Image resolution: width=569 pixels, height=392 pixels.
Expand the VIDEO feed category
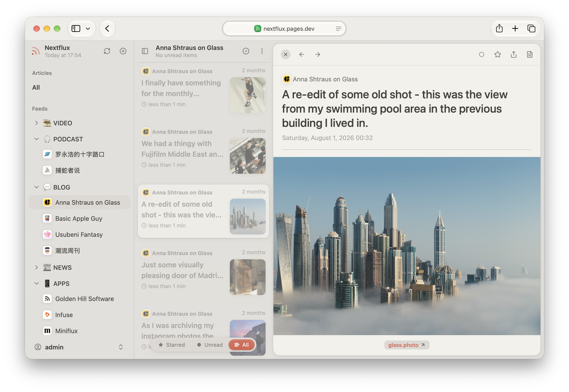pyautogui.click(x=36, y=123)
